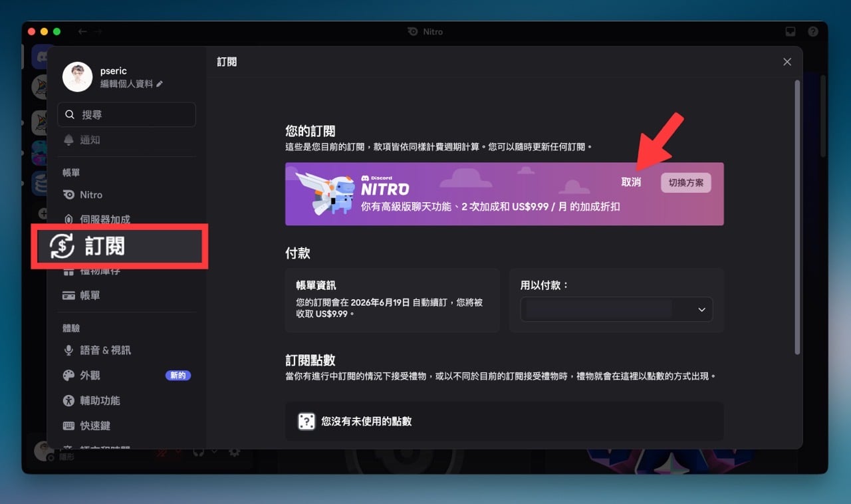Open 語音 & 視訊 settings
This screenshot has height=504, width=851.
pos(126,350)
